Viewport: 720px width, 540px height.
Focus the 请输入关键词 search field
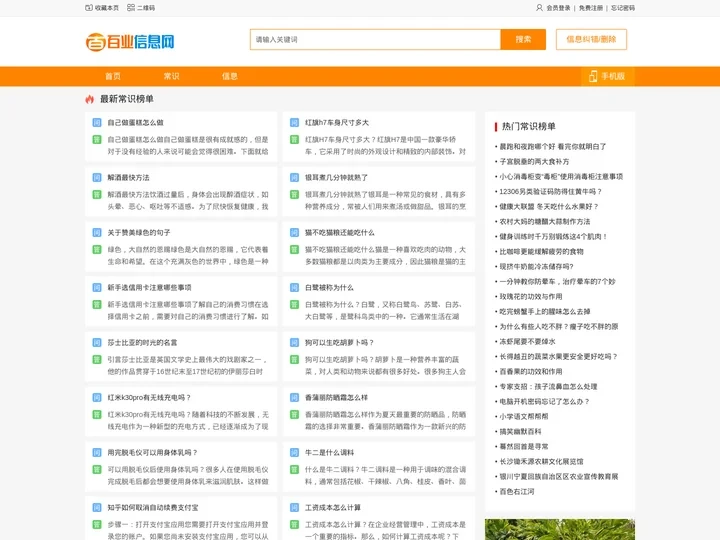click(x=375, y=39)
